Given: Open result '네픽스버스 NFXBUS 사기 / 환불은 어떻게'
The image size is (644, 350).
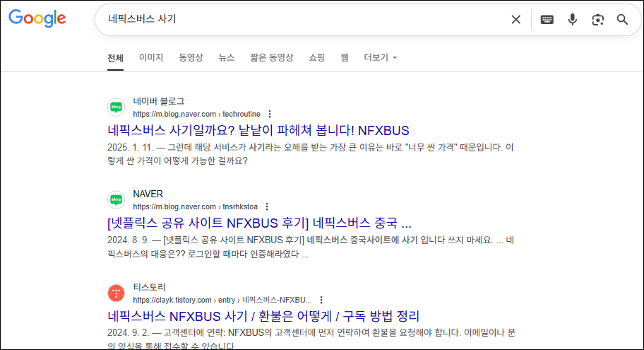Looking at the screenshot, I should click(263, 316).
